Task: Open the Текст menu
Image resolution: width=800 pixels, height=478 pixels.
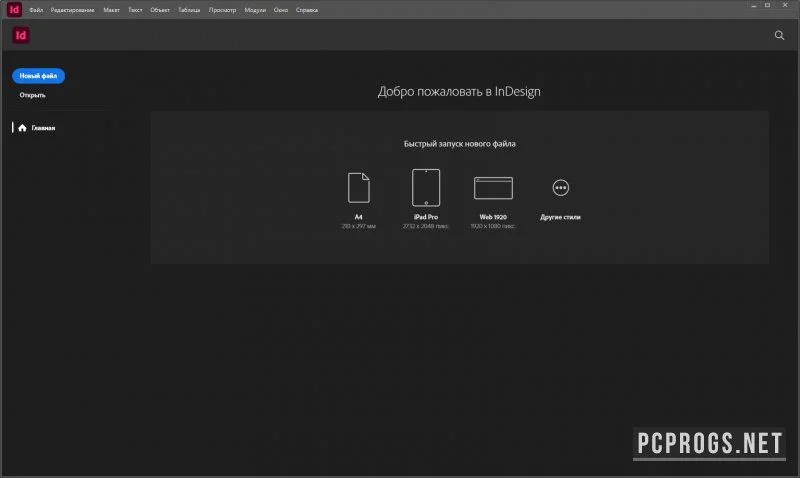Action: (x=135, y=10)
